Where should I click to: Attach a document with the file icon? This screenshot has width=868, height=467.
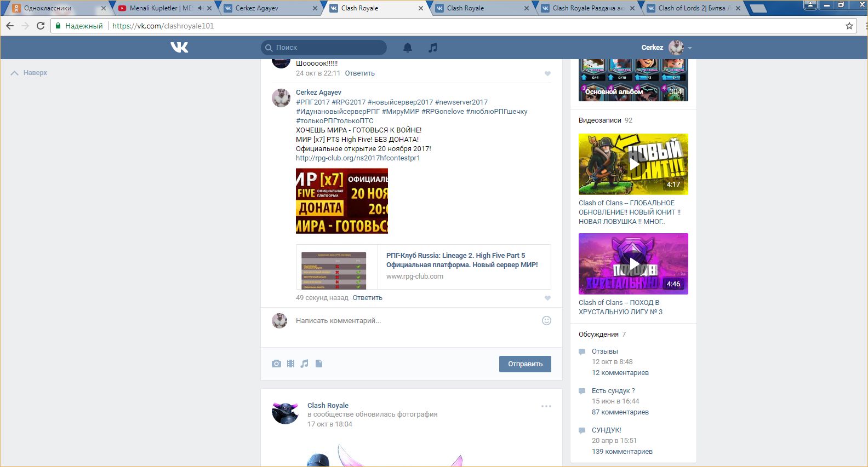click(319, 364)
